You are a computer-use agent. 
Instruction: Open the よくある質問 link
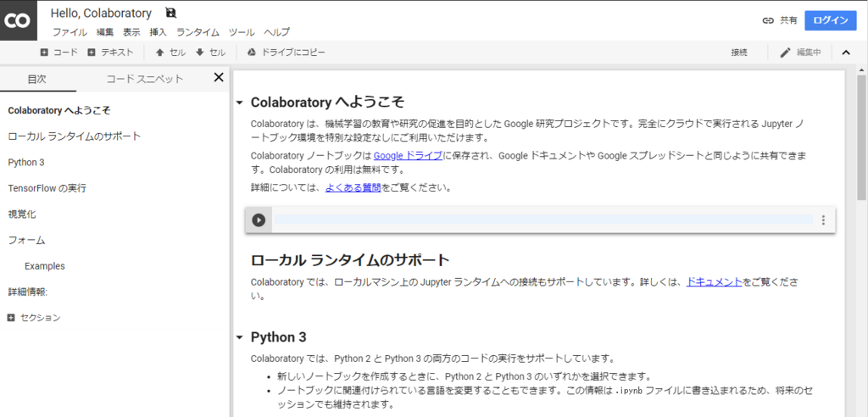pyautogui.click(x=353, y=187)
